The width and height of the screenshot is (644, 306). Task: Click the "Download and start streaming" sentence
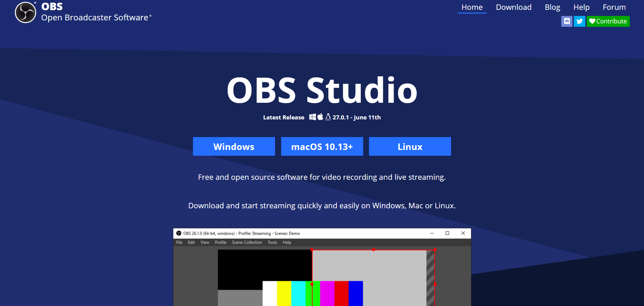pyautogui.click(x=322, y=206)
